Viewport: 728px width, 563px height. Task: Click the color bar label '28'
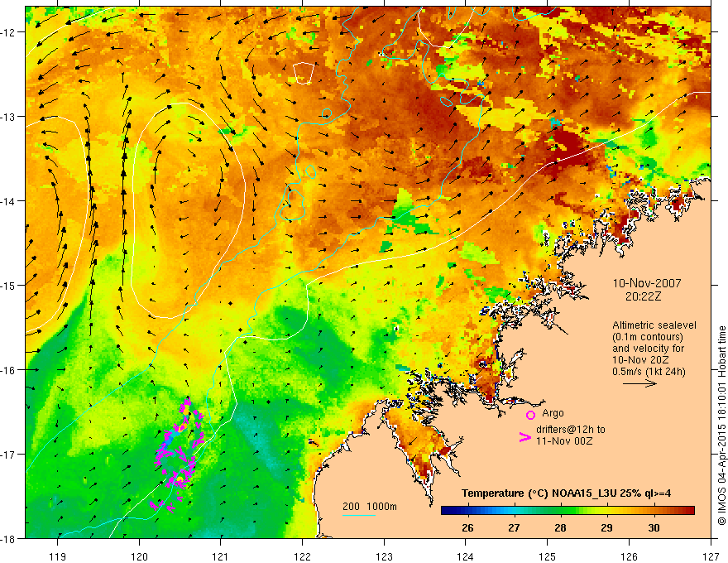[x=560, y=527]
